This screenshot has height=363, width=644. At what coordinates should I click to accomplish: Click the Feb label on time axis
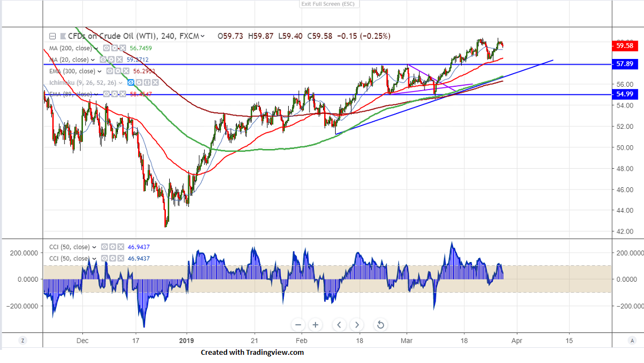coord(301,341)
